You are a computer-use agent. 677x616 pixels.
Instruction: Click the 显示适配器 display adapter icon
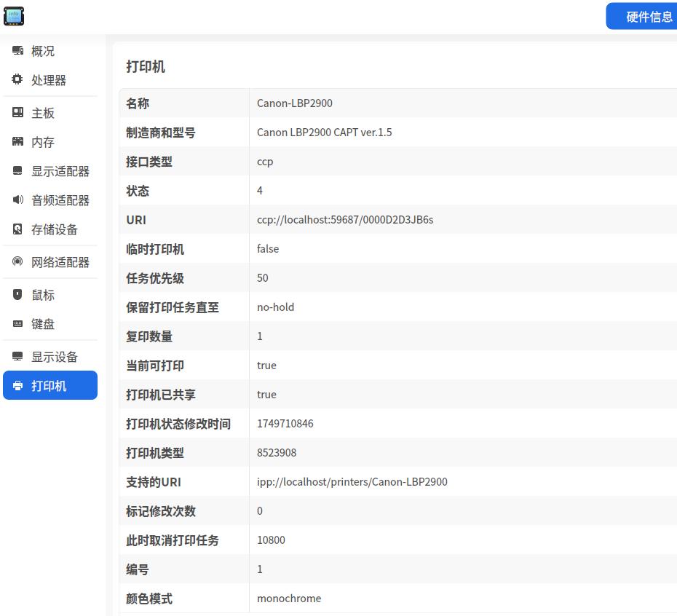pos(17,170)
